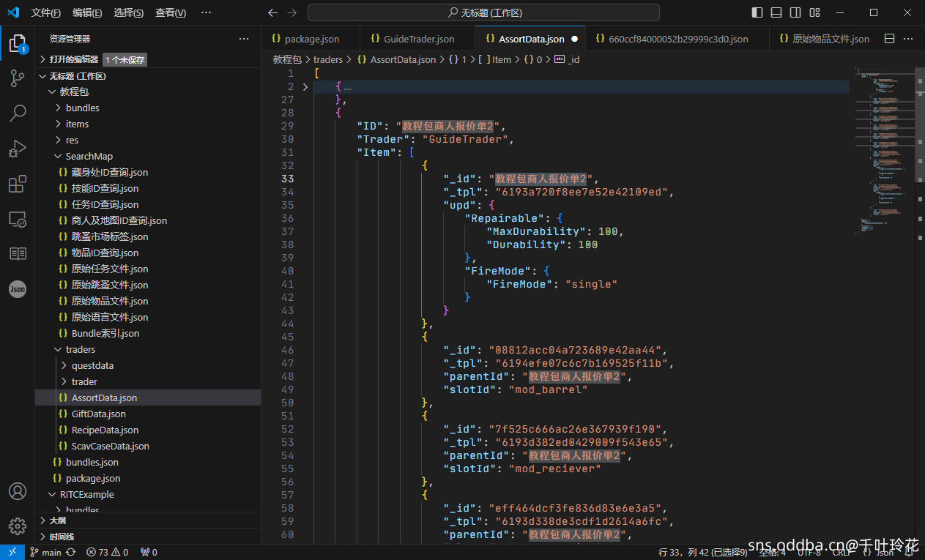Switch to the GuideTrader.json tab
Image resolution: width=925 pixels, height=560 pixels.
tap(417, 39)
